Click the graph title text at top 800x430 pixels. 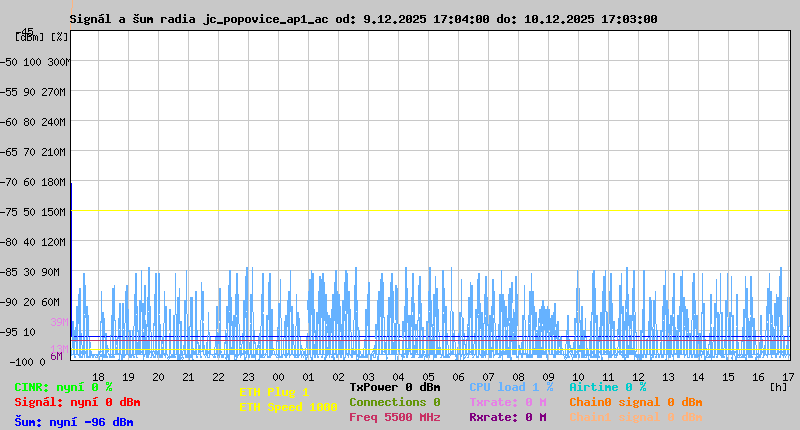pyautogui.click(x=364, y=19)
